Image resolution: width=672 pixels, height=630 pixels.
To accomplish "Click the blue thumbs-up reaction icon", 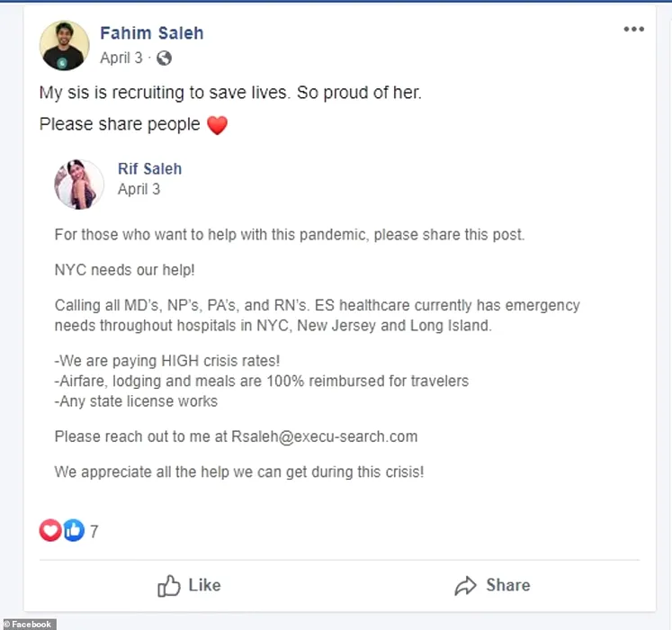I will (73, 531).
